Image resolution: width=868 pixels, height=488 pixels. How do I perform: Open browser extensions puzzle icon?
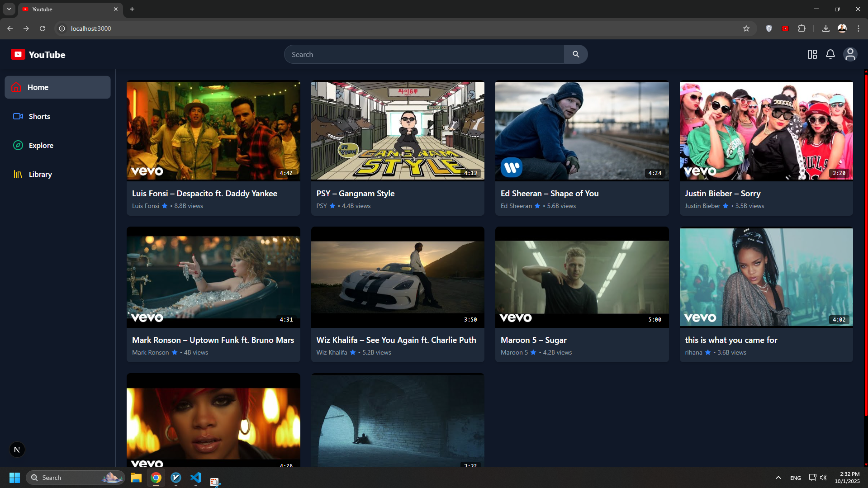pos(802,28)
